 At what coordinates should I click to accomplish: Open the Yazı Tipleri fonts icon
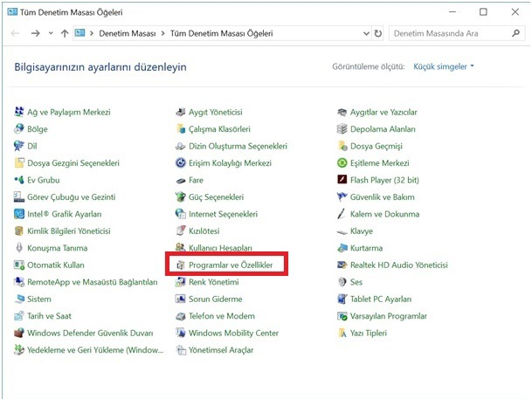coord(342,333)
